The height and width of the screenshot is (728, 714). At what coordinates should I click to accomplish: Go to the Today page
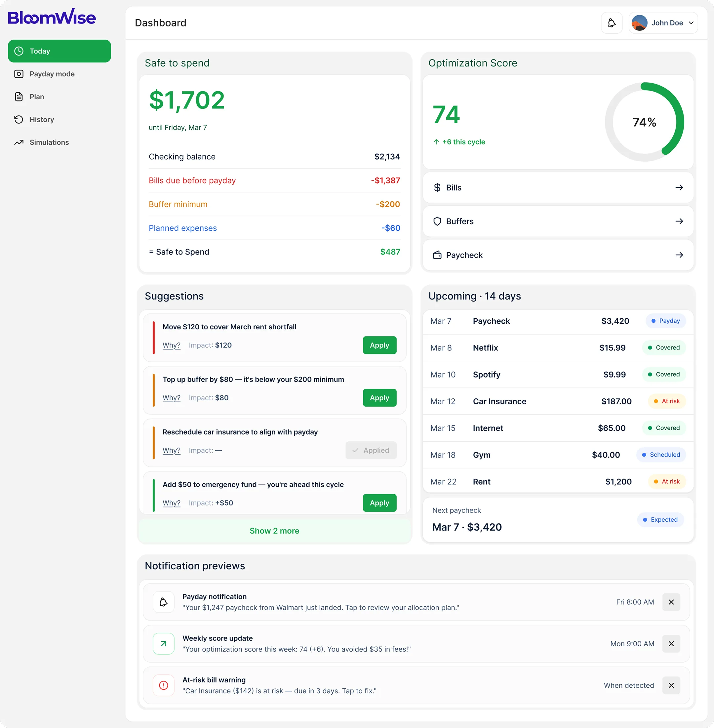[59, 51]
